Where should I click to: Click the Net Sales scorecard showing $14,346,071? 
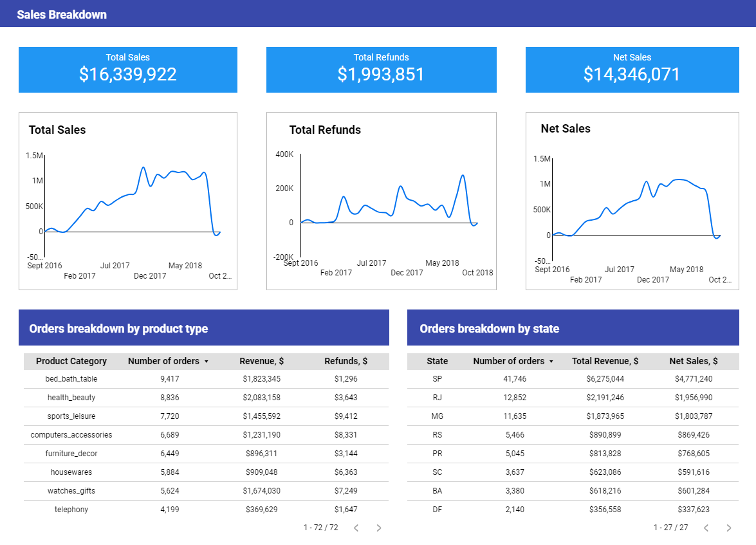tap(632, 69)
